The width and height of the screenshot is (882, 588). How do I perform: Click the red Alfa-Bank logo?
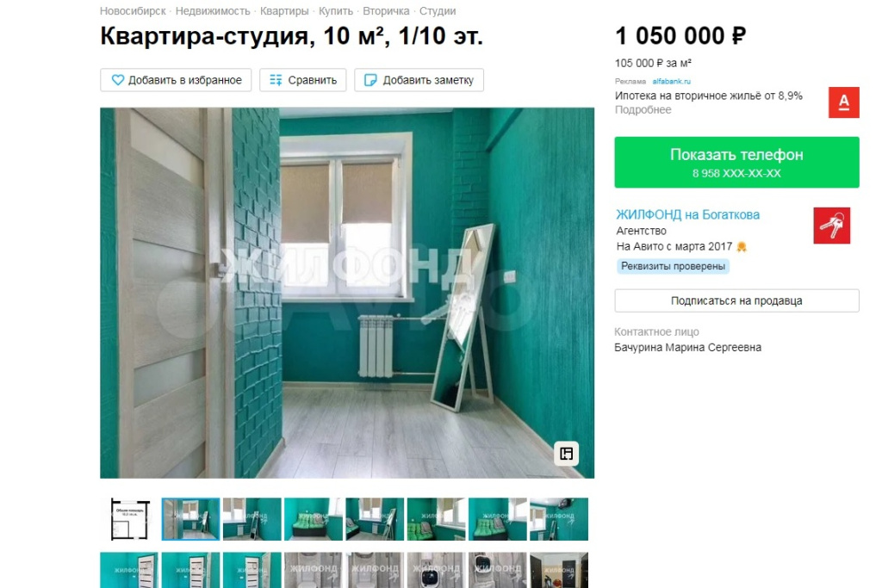click(844, 102)
